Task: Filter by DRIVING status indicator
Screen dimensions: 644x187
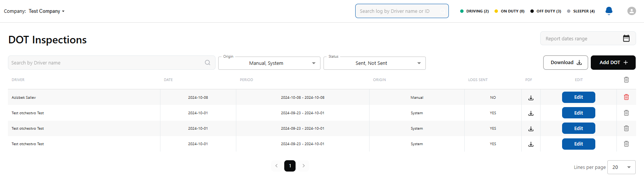Action: tap(474, 11)
